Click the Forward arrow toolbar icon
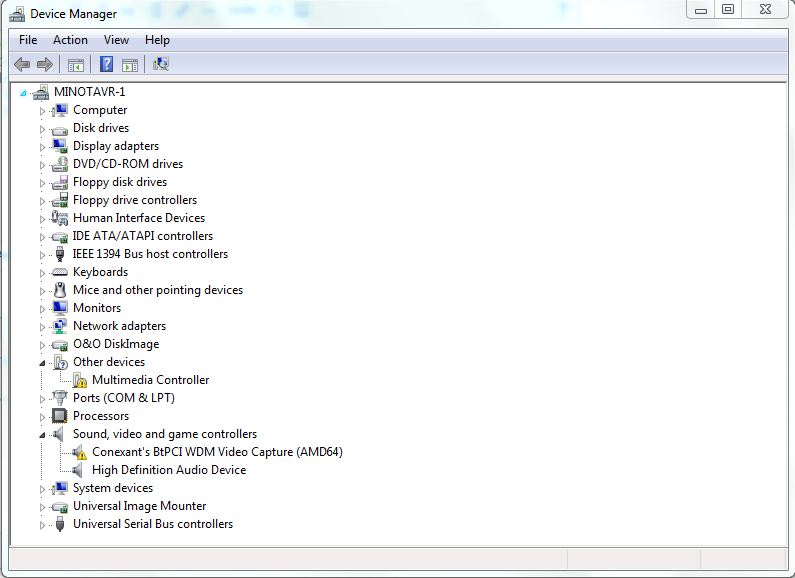The image size is (795, 578). click(45, 64)
